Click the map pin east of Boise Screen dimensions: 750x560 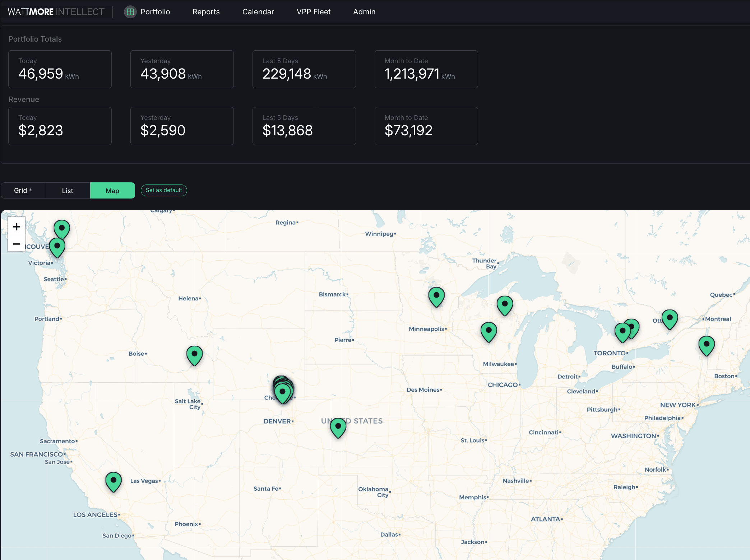click(x=194, y=356)
